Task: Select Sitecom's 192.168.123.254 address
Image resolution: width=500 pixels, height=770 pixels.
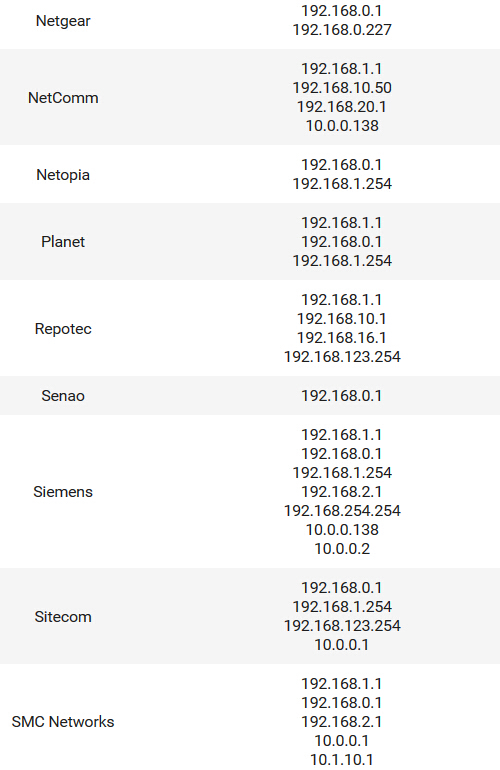Action: click(342, 626)
